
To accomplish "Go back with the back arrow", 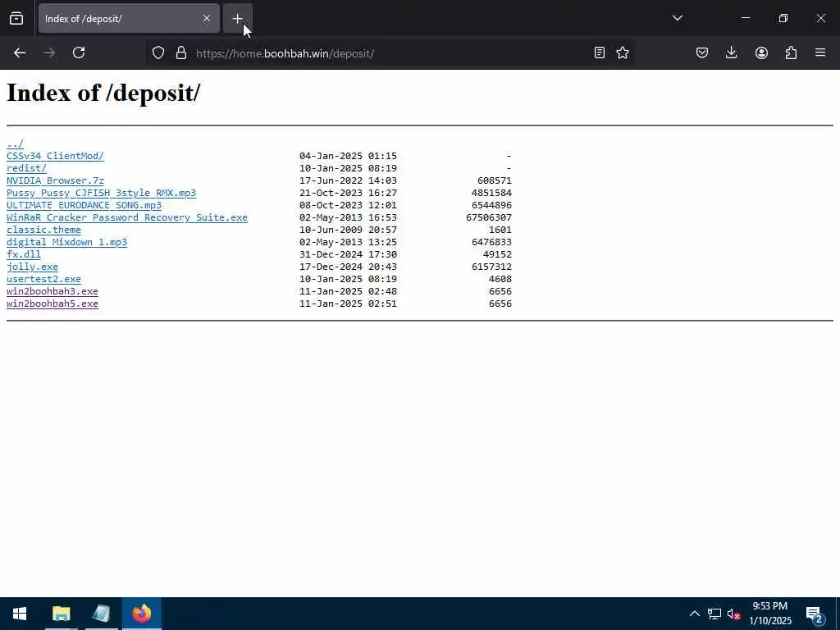I will tap(20, 53).
